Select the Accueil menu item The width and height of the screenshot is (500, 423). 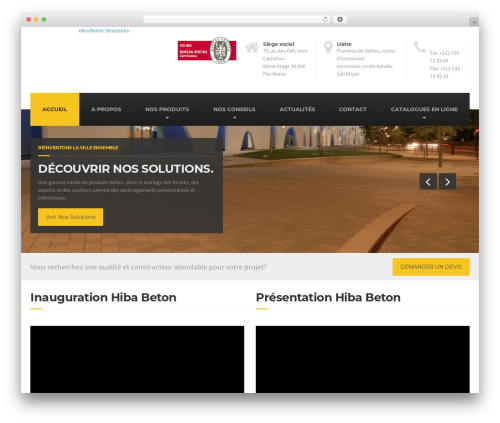tap(55, 109)
